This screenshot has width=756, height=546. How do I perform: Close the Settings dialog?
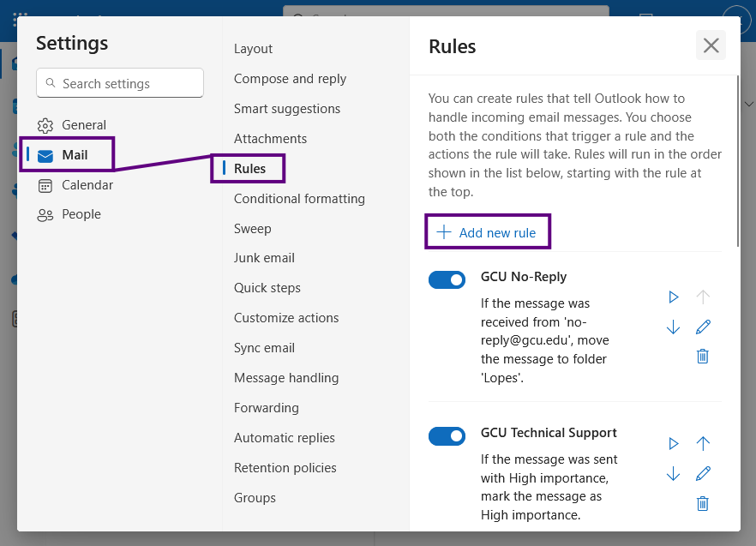pos(711,45)
